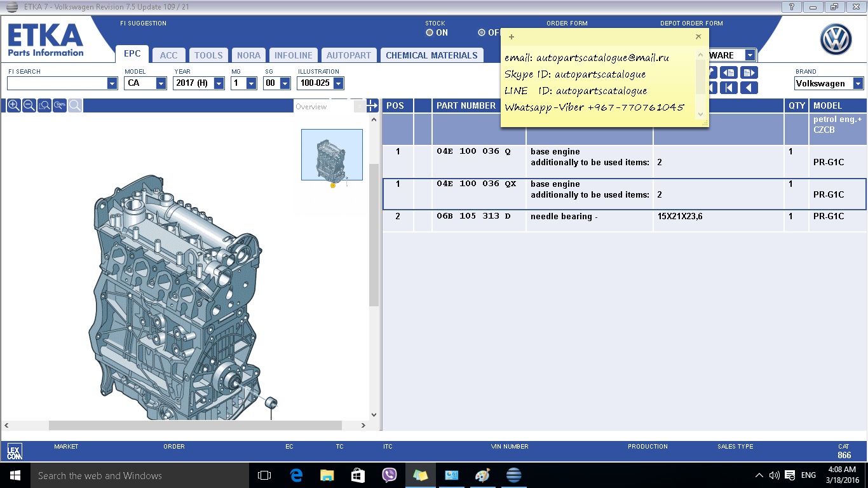Screen dimensions: 868x488
Task: Open the FI Search dropdown
Action: tap(112, 83)
